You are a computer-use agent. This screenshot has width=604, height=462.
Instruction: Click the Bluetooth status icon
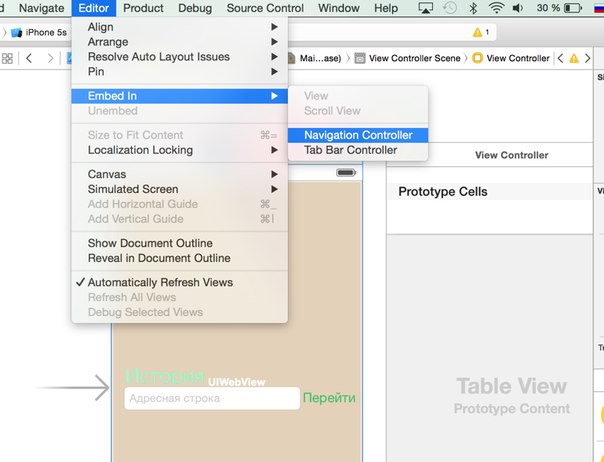click(473, 8)
